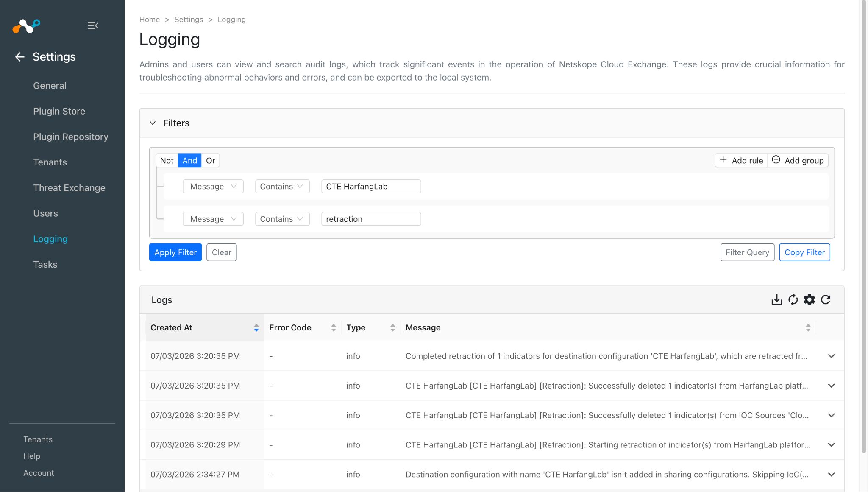Collapse the Filters panel chevron
868x492 pixels.
(153, 123)
